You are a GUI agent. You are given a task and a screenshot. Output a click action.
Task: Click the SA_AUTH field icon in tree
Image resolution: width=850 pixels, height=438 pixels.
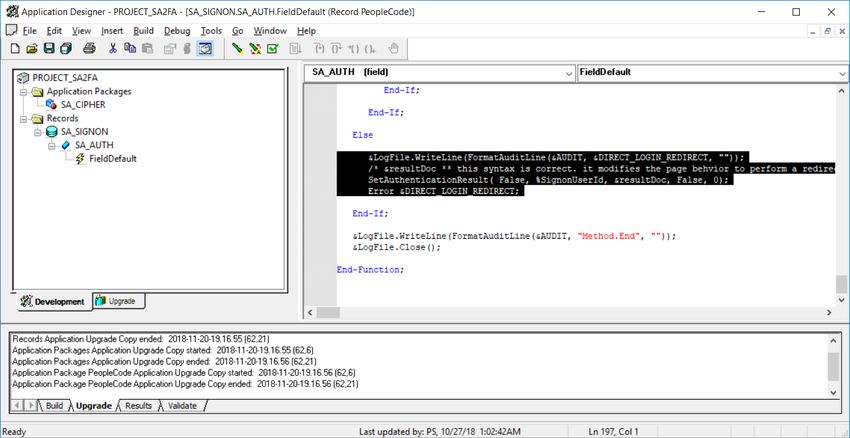tap(66, 145)
